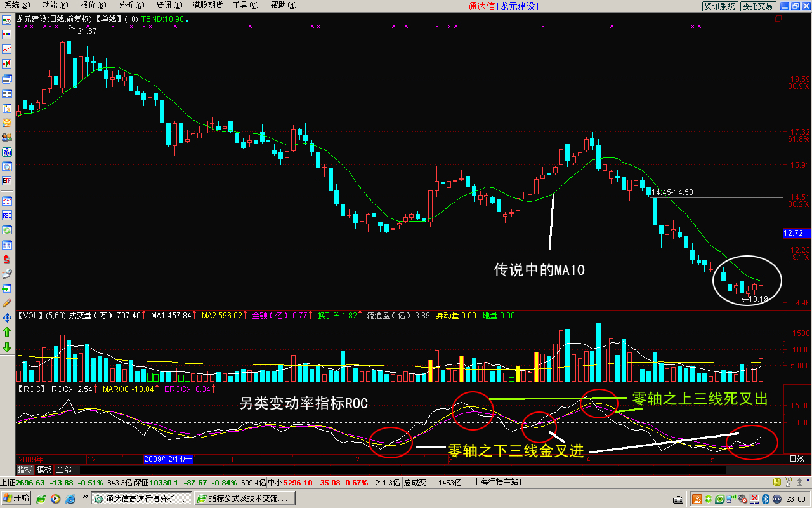The height and width of the screenshot is (508, 812).
Task: Click the highlighted 2009/12/14 date marker
Action: pos(169,458)
